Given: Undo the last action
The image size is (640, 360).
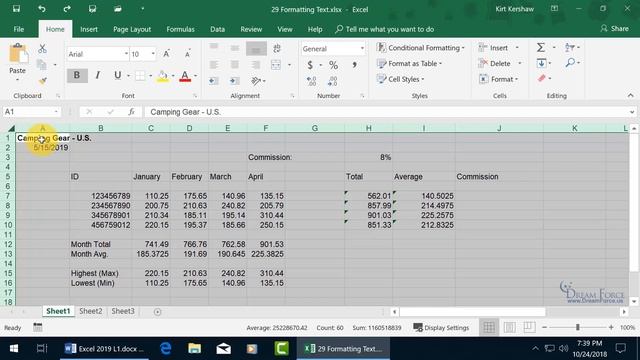Looking at the screenshot, I should pos(42,9).
